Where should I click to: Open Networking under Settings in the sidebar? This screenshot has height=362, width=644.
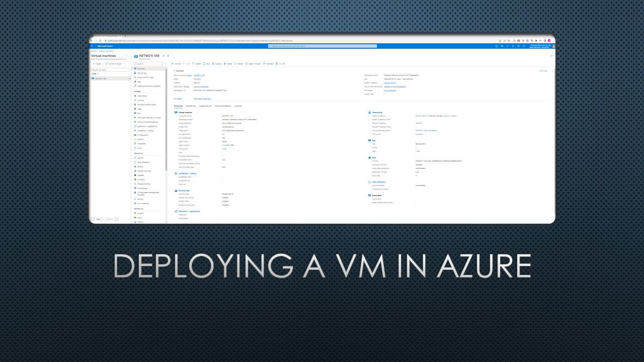pyautogui.click(x=142, y=96)
